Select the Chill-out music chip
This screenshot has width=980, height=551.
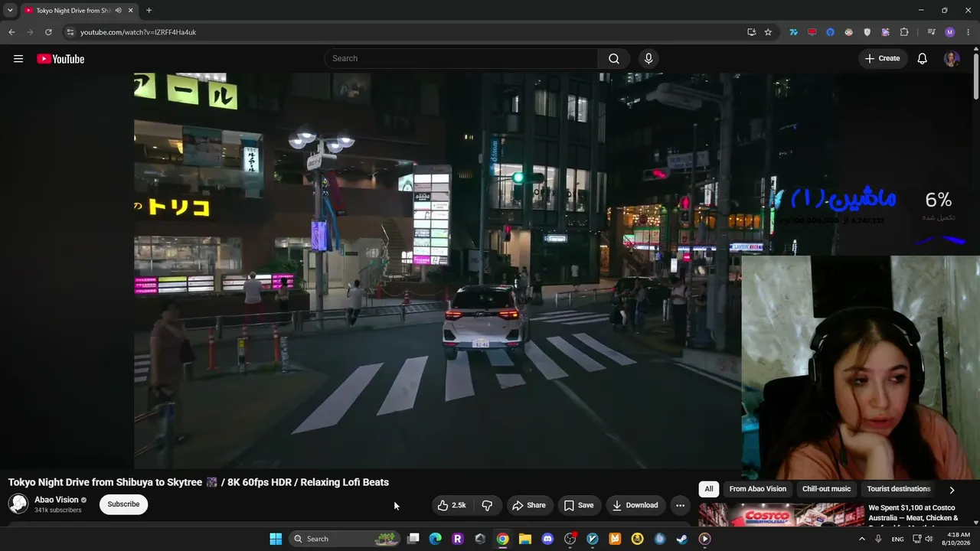(x=826, y=489)
